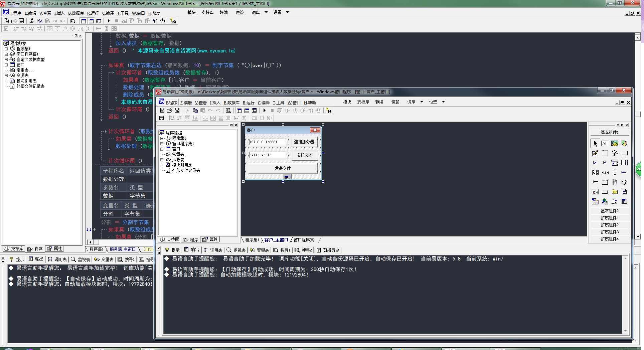
Task: Select the label (字) component in the palette
Action: [x=615, y=153]
